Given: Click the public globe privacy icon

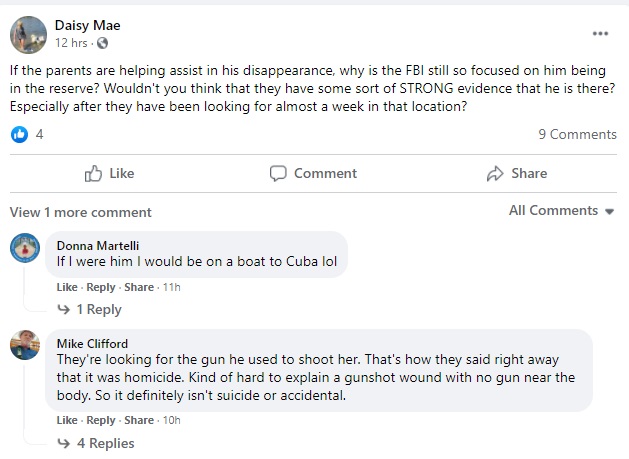Looking at the screenshot, I should [103, 44].
